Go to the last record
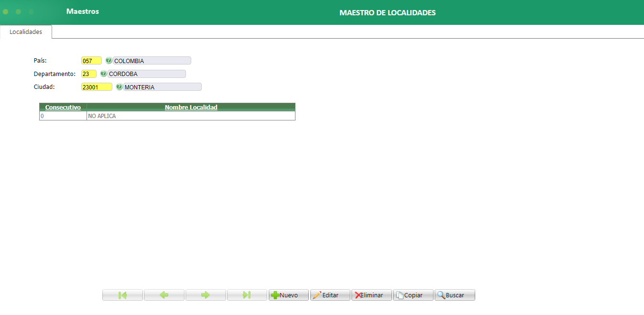Screen dimensions: 644x315 click(247, 295)
